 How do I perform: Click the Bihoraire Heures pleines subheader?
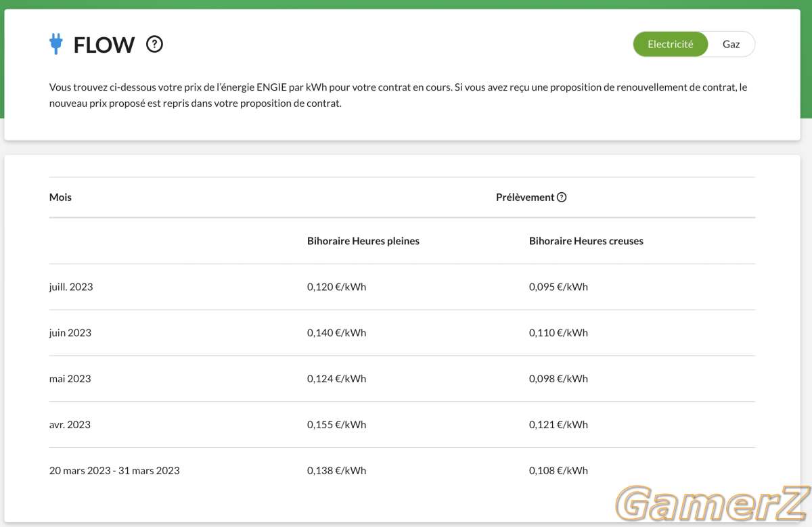point(363,241)
